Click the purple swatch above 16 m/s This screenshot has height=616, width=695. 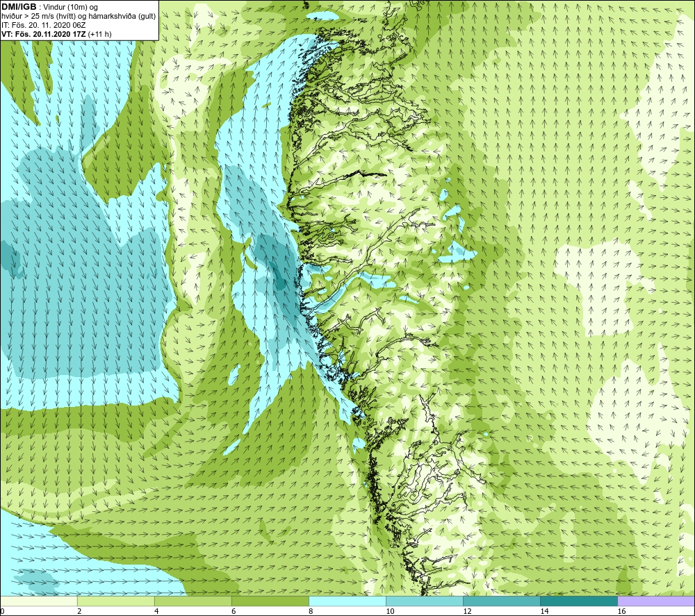(x=656, y=601)
